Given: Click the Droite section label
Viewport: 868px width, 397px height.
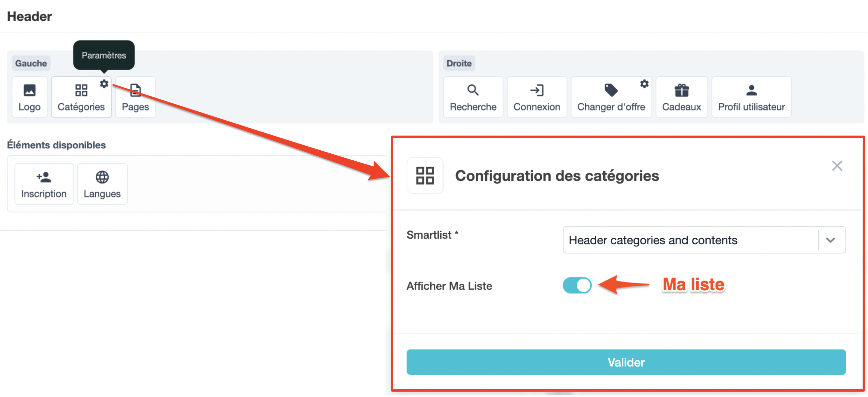Looking at the screenshot, I should [x=459, y=63].
